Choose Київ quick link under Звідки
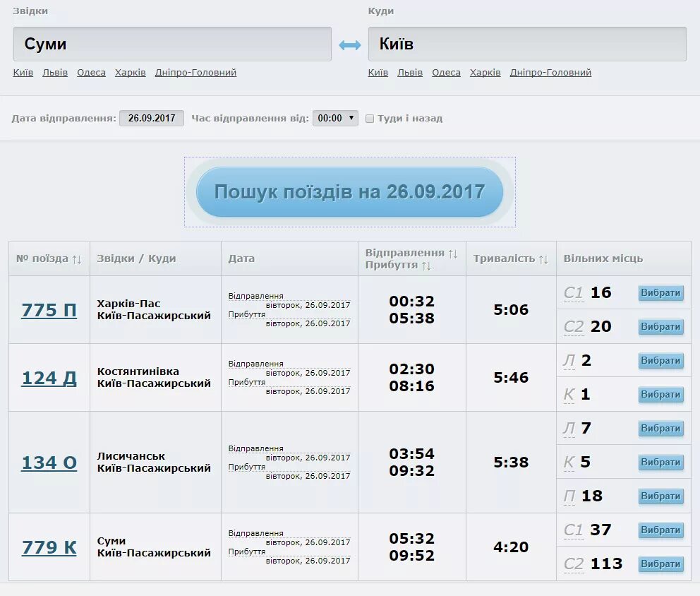 click(x=23, y=72)
